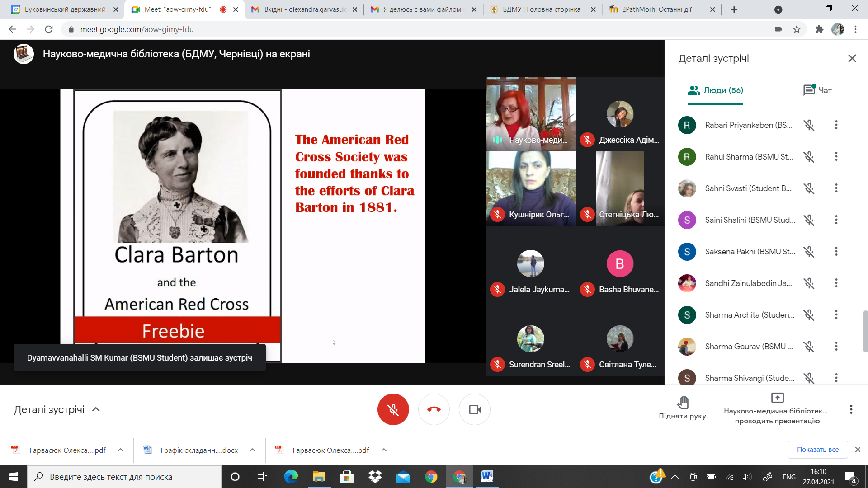Mute Sharma Archita microphone icon
The image size is (868, 488).
pos(809,315)
